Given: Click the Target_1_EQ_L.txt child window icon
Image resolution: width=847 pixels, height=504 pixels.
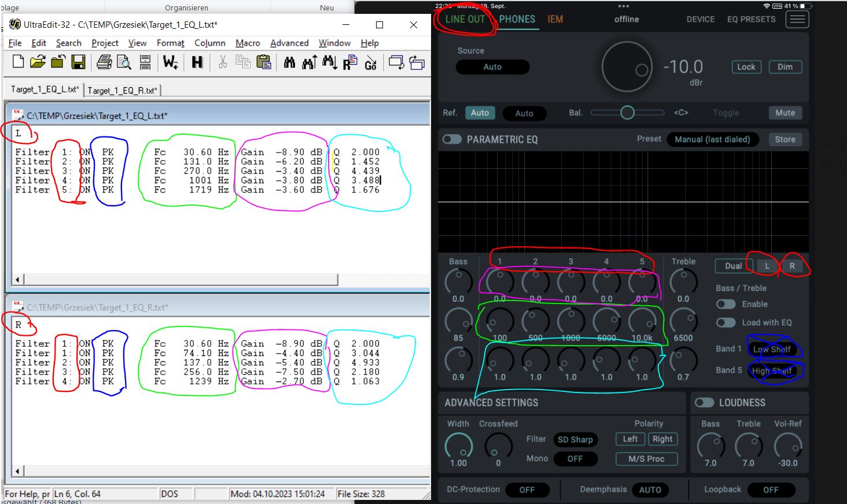Looking at the screenshot, I should [19, 115].
